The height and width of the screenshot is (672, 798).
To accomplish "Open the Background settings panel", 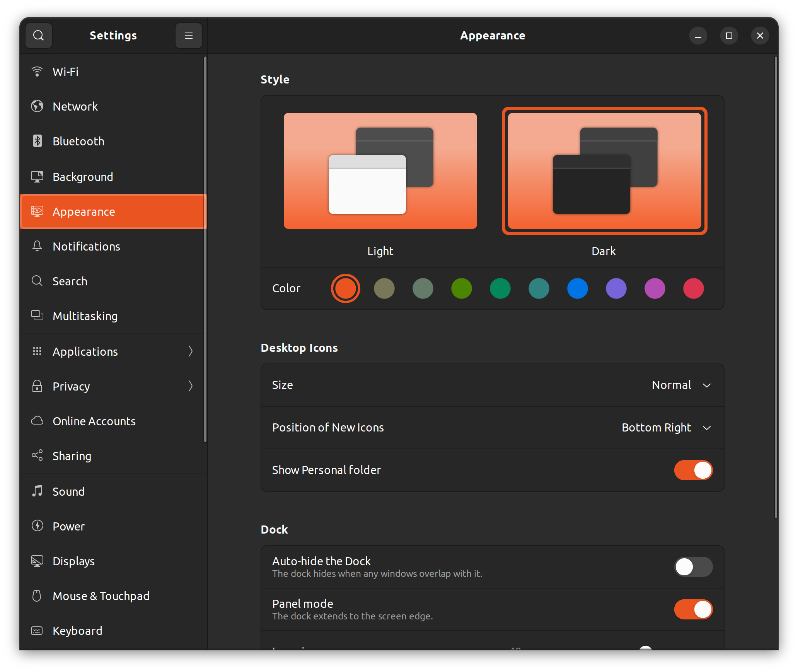I will 83,177.
